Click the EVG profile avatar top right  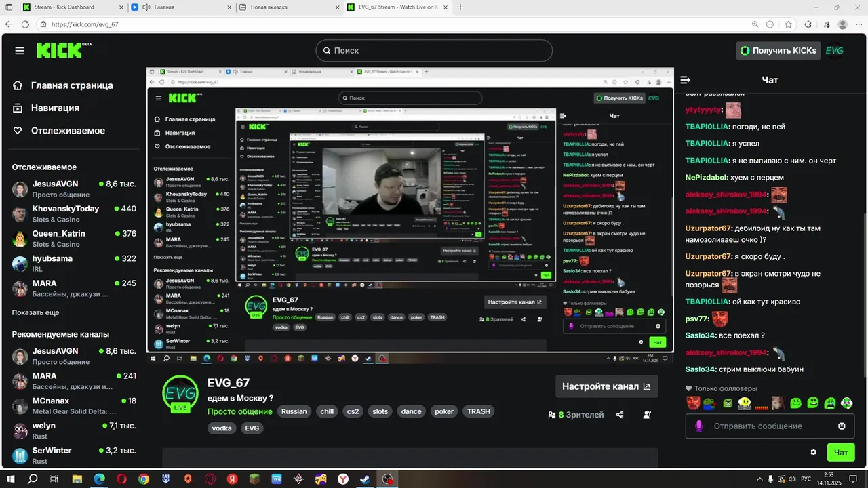pos(835,51)
